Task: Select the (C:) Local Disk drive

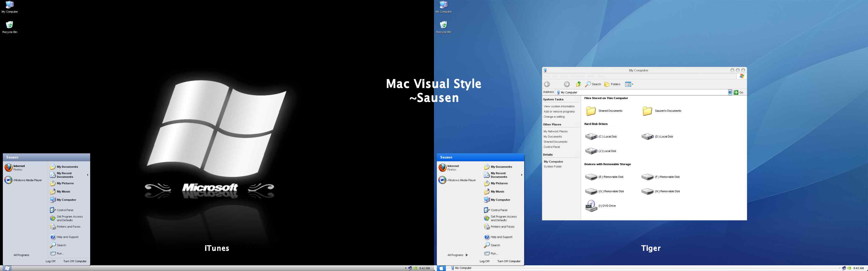Action: coord(601,136)
